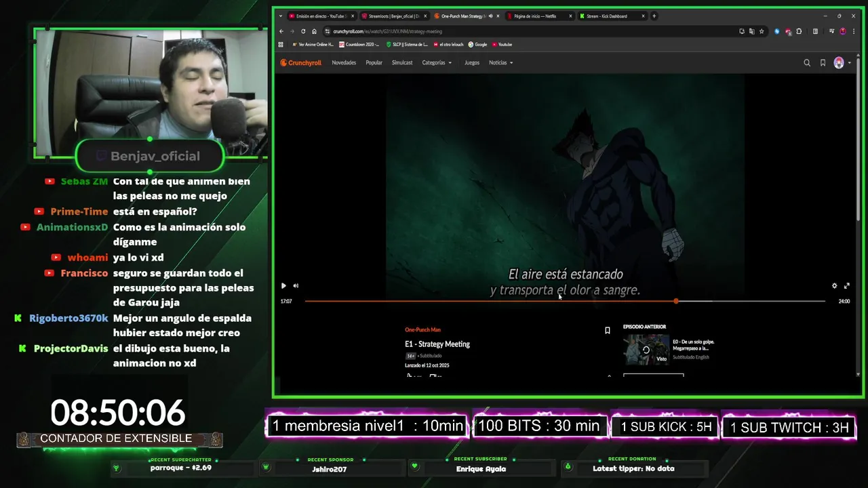The height and width of the screenshot is (488, 868).
Task: Close the Streamloots tab
Action: coord(425,16)
